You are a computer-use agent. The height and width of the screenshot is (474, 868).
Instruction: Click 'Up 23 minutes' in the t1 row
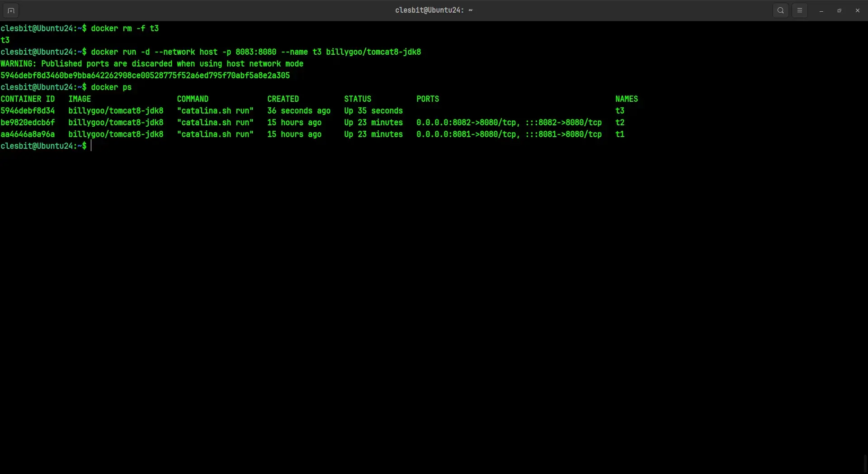click(x=373, y=134)
